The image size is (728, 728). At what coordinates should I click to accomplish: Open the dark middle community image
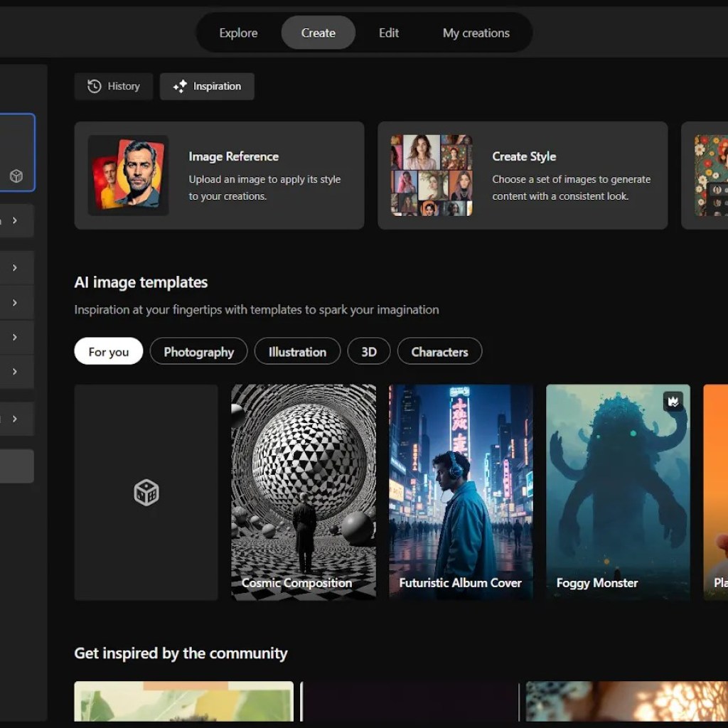pyautogui.click(x=410, y=701)
